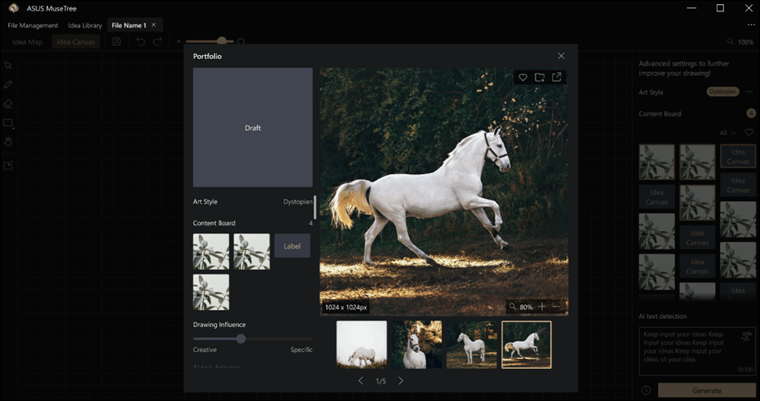Click the portfolio settings vertical scrollbar
This screenshot has width=760, height=401.
pos(315,208)
